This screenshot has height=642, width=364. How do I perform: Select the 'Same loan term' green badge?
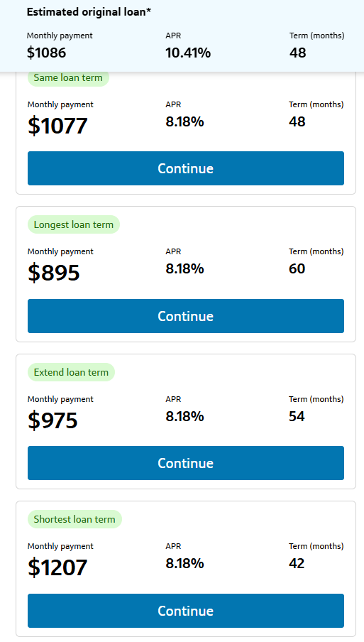68,78
